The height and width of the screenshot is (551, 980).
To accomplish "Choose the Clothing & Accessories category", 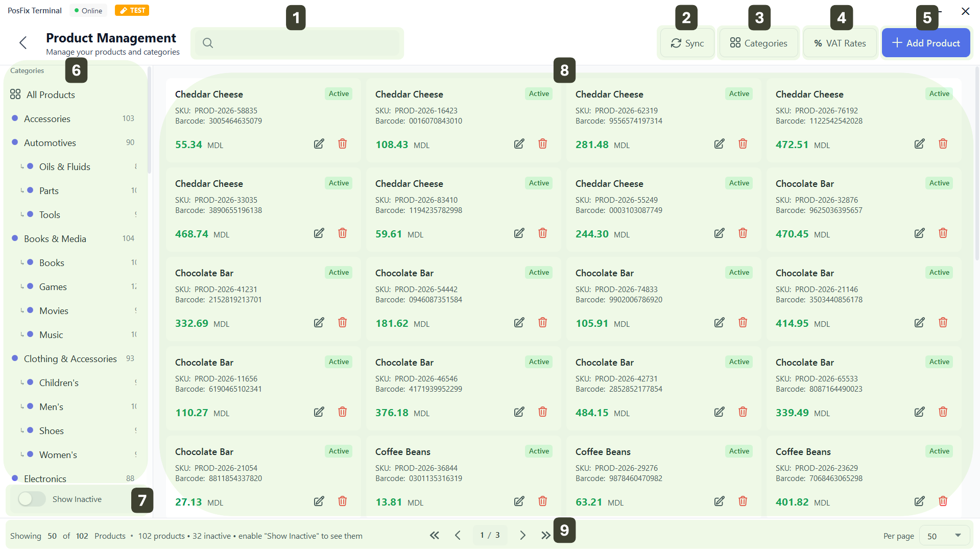I will pos(70,359).
